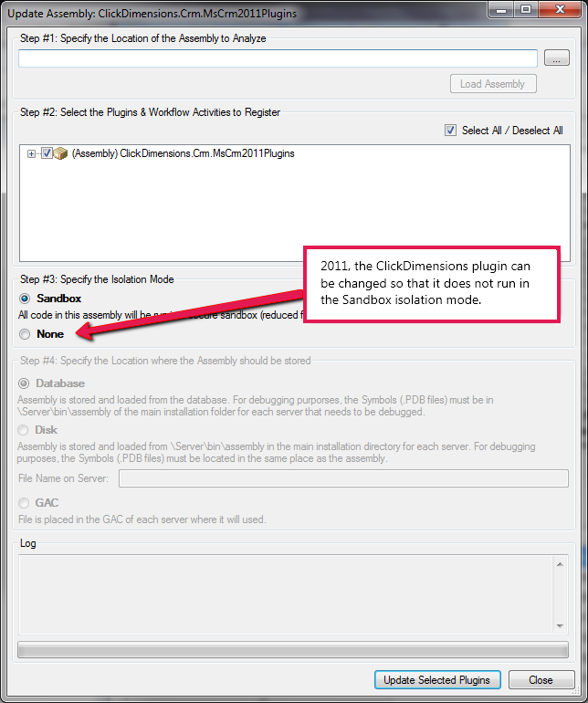Click the window title 'Update Assembly' text
The image size is (588, 703).
(x=152, y=14)
